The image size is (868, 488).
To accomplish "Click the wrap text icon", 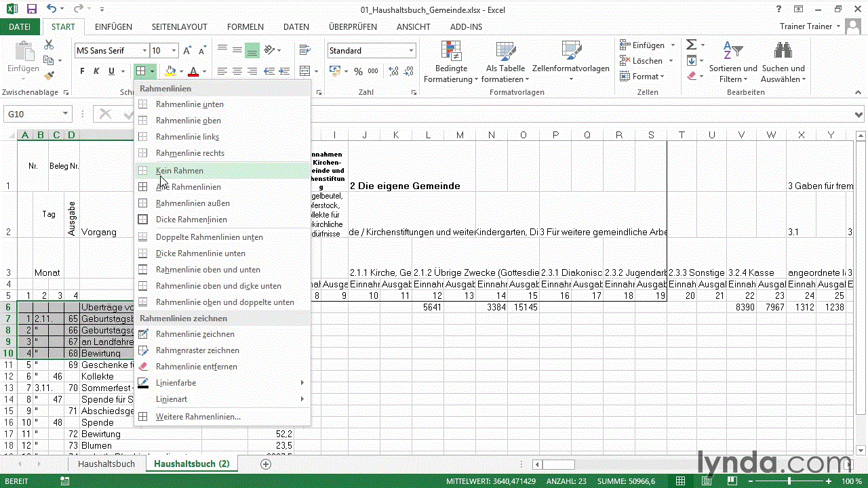I will (x=304, y=50).
